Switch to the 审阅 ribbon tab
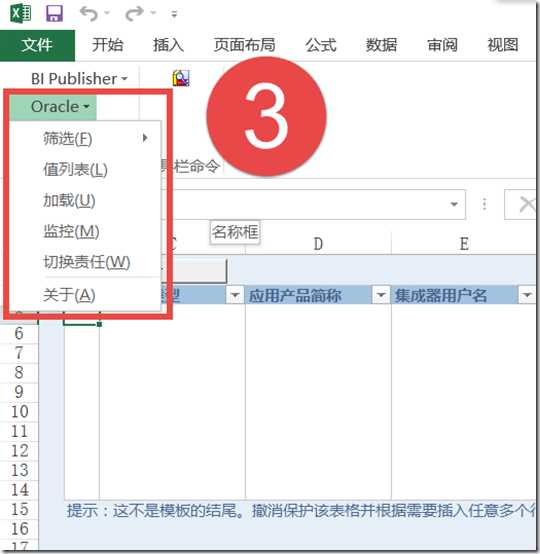Screen dimensions: 540x554 click(x=442, y=45)
